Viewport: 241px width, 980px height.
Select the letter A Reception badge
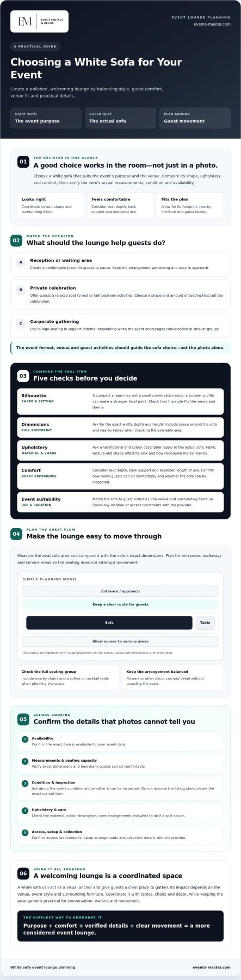tap(21, 262)
